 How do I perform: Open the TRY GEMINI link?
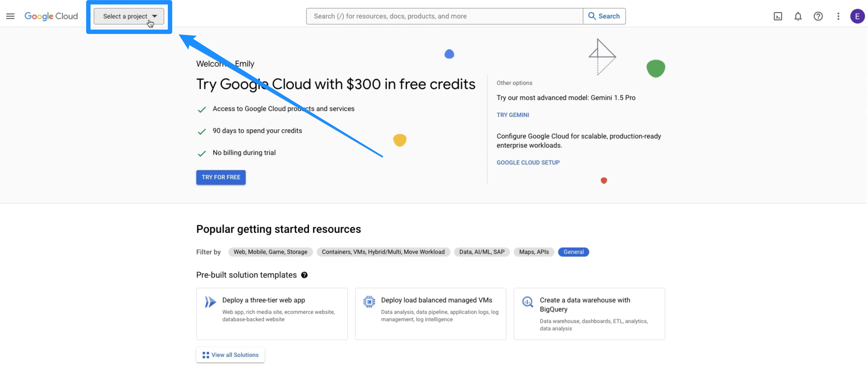point(512,115)
